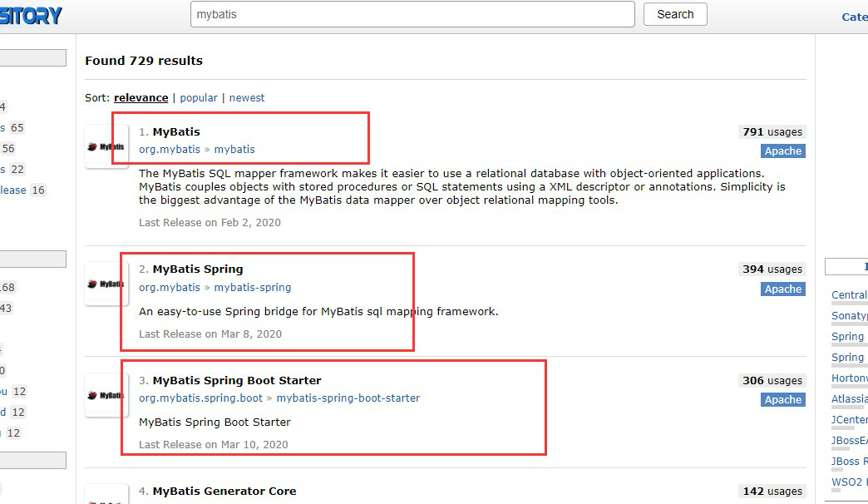Open the Central repository link in sidebar

[x=849, y=295]
